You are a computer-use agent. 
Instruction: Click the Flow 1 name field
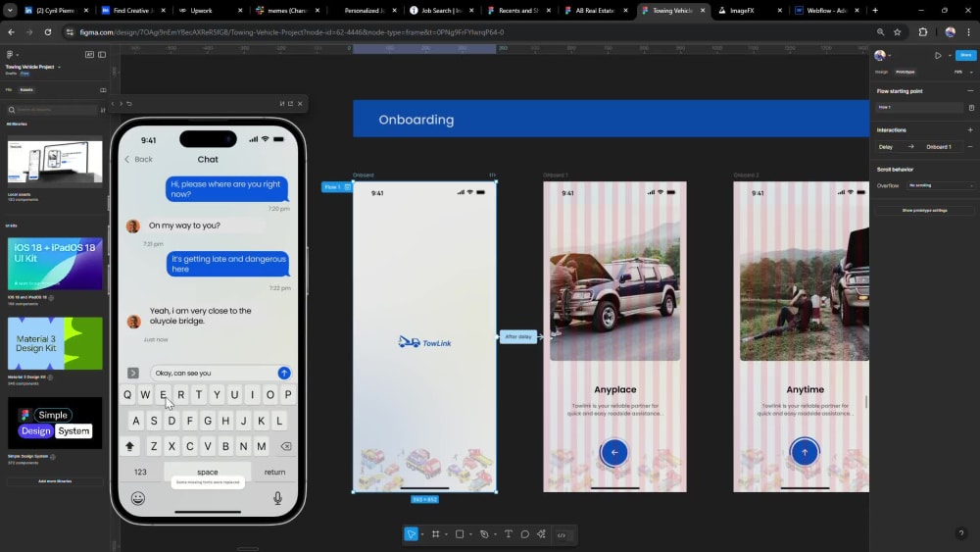(919, 108)
